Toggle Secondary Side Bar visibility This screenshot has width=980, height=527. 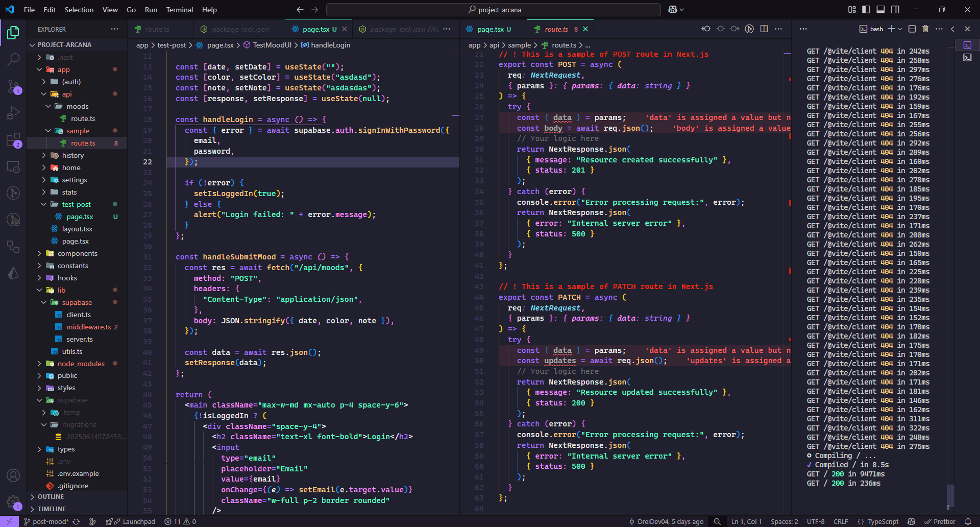895,10
